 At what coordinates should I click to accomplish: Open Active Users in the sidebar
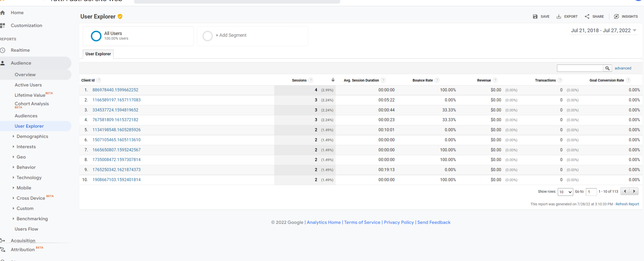point(28,85)
